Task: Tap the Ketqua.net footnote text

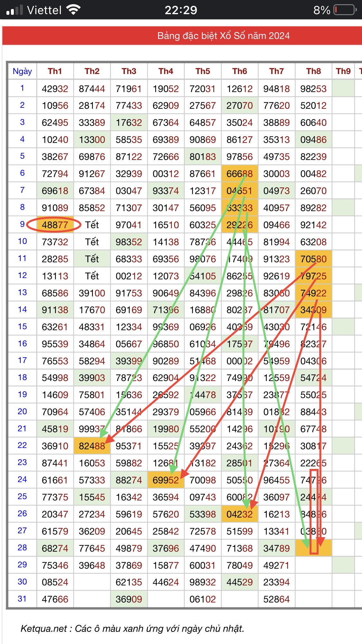Action: [x=132, y=629]
